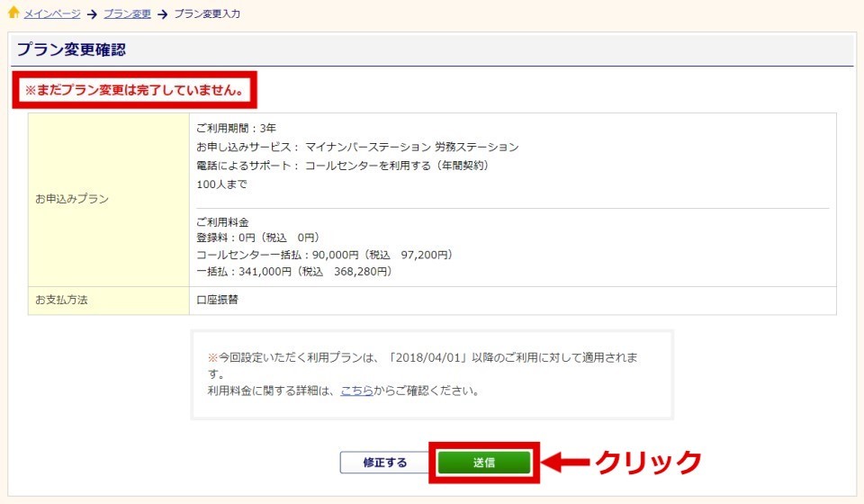864x504 pixels.
Task: Click the ご利用料金 label
Action: [x=222, y=221]
